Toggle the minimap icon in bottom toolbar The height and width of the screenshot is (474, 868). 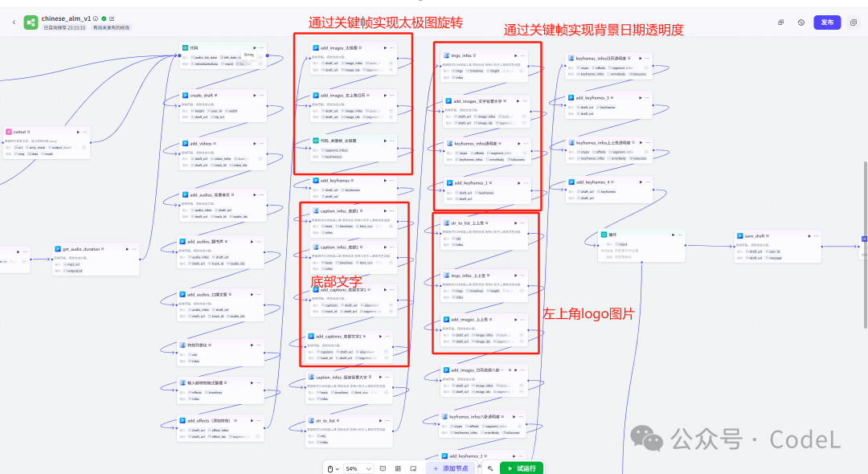click(x=413, y=468)
